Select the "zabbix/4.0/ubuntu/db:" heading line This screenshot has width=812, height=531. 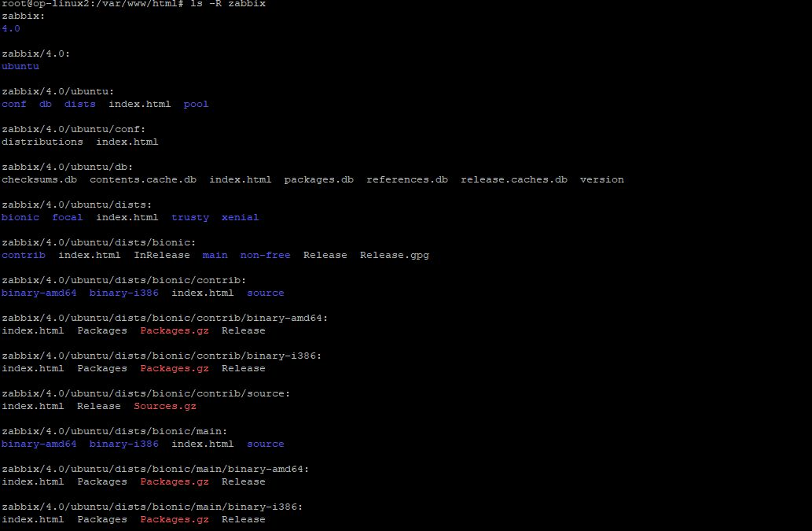pos(68,168)
